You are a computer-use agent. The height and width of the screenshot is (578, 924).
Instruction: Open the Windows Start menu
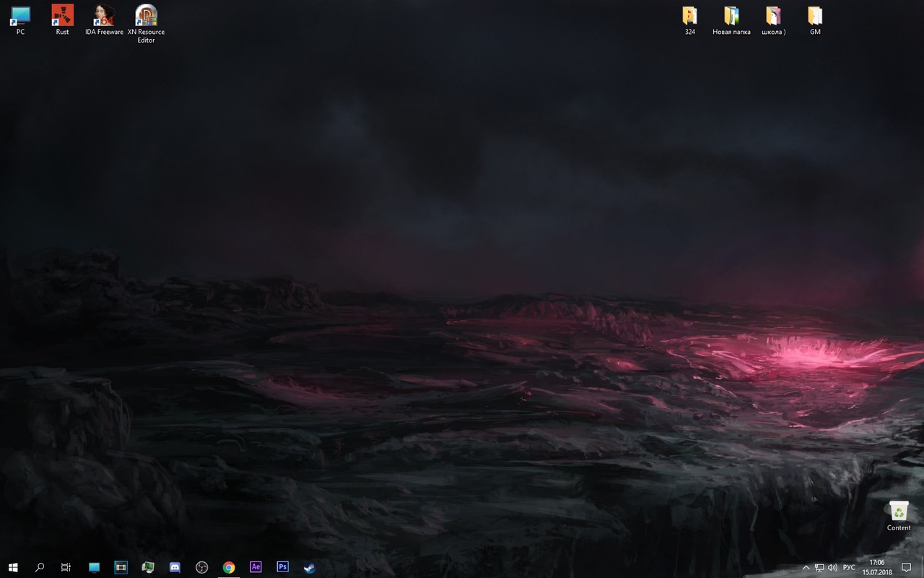coord(13,567)
